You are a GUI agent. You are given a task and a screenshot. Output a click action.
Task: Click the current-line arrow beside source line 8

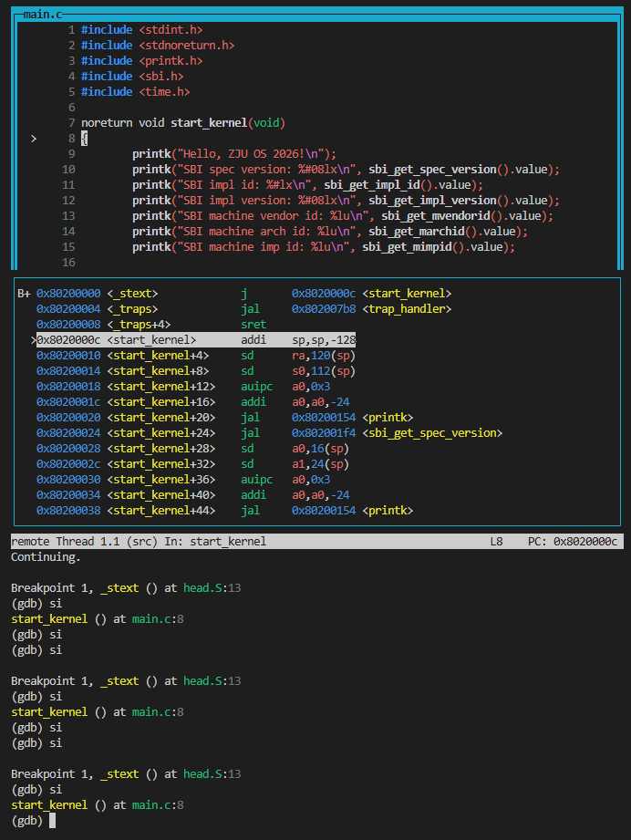click(x=34, y=139)
